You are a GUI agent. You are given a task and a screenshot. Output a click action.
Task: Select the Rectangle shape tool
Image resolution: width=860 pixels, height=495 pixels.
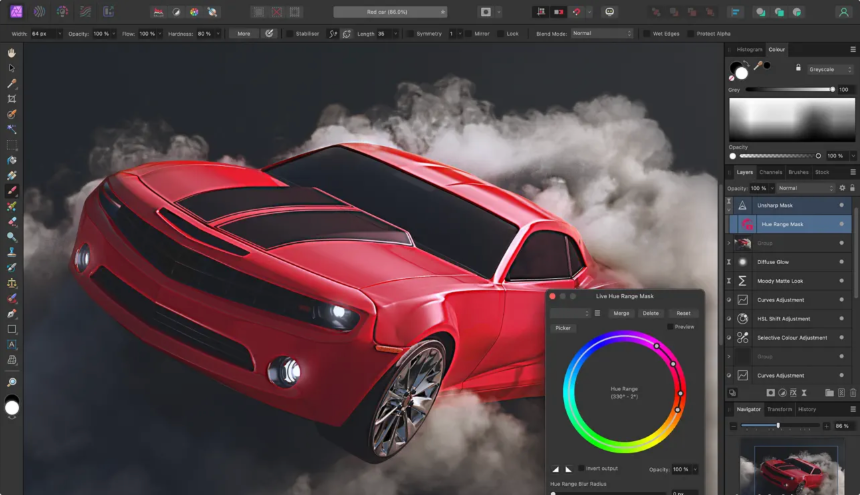coord(12,329)
